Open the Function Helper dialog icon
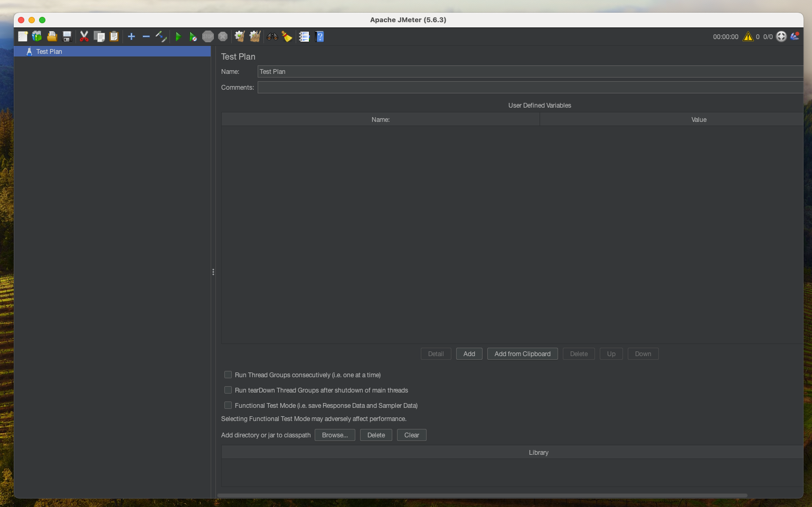Screen dimensions: 812x507 coord(304,36)
